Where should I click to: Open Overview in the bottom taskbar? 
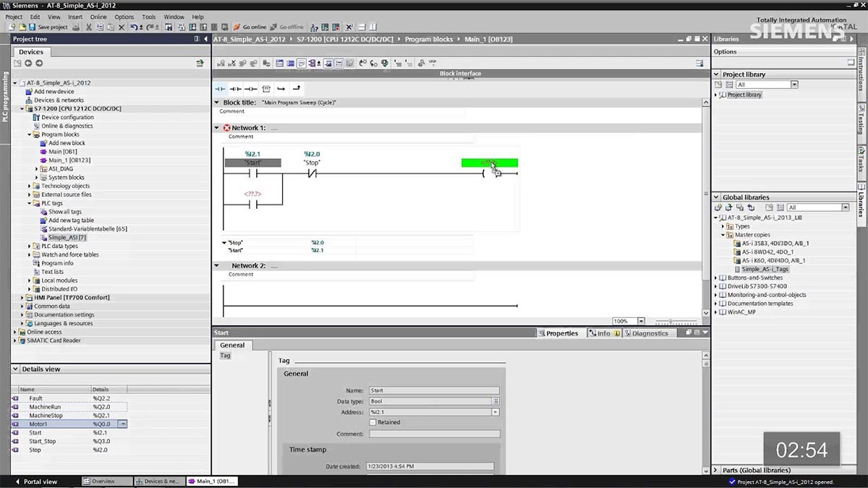click(107, 481)
